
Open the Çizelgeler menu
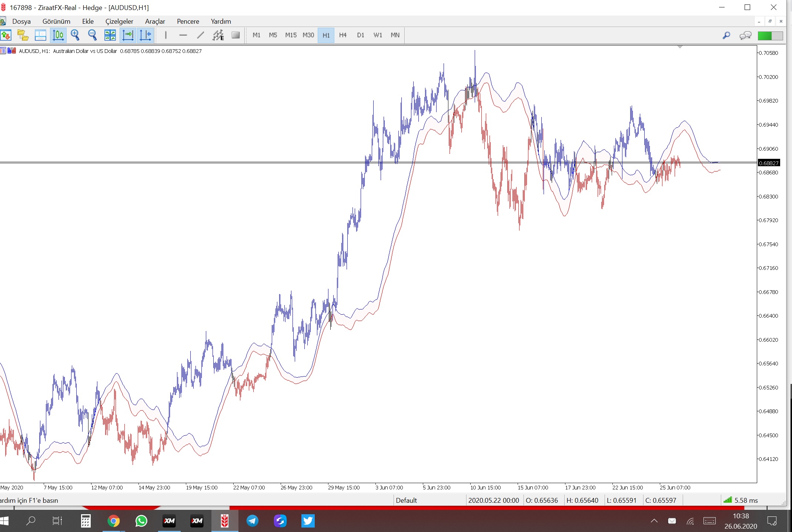pos(119,21)
